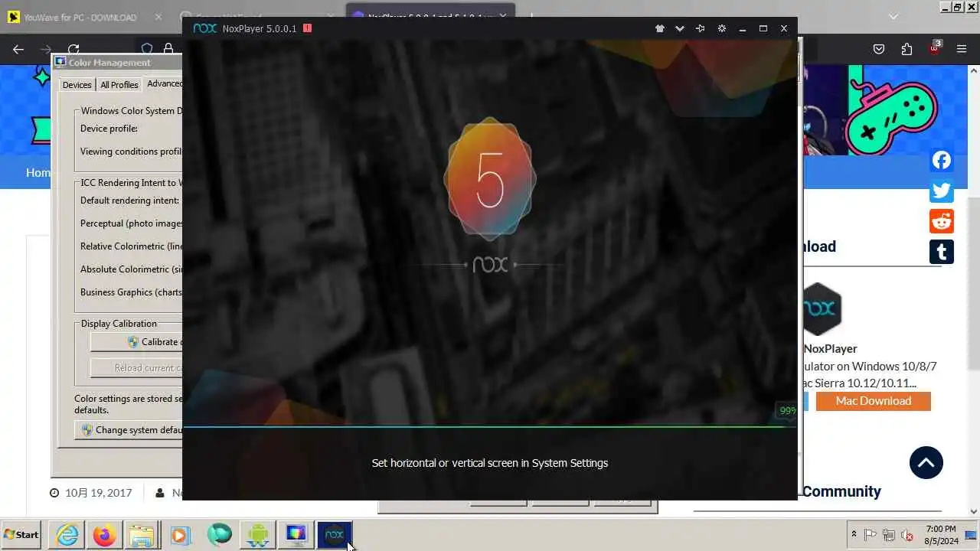Click network tray icon
This screenshot has height=551, width=980.
pos(889,535)
